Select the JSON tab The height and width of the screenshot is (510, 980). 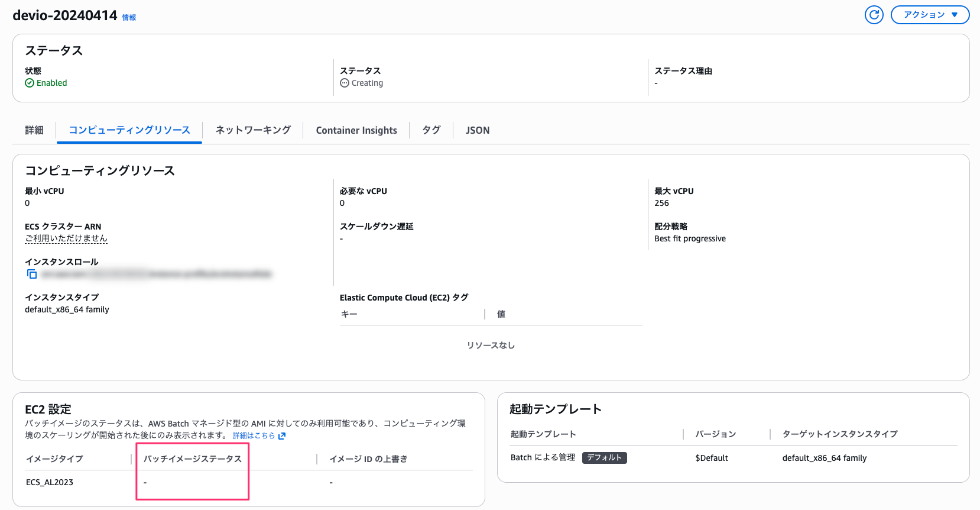coord(478,130)
